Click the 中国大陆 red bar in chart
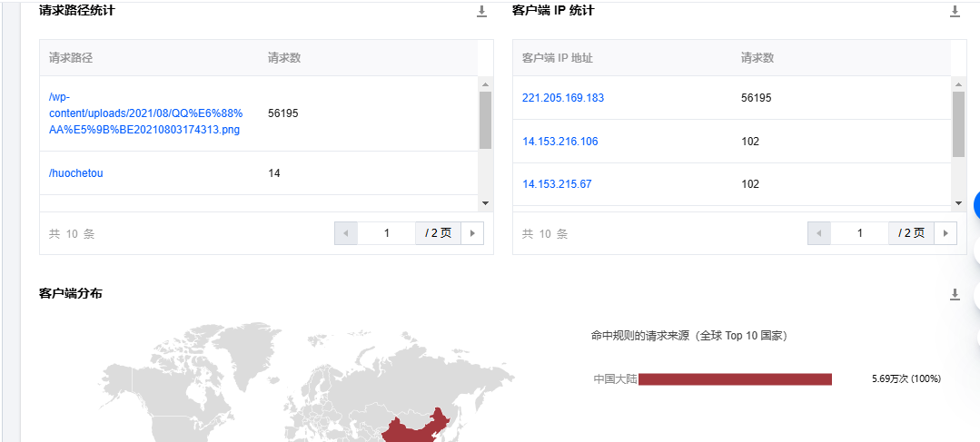 pyautogui.click(x=735, y=379)
